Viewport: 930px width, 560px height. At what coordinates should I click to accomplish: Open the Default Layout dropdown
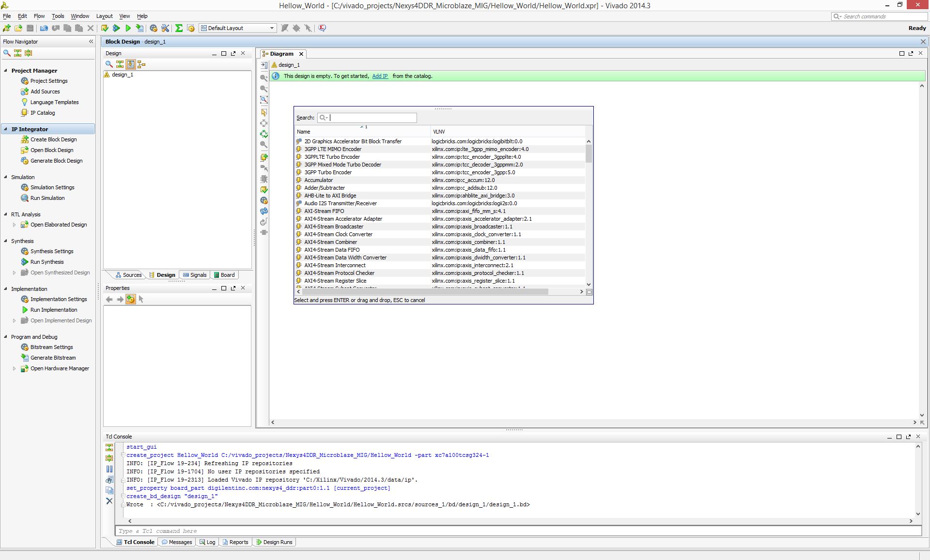coord(238,28)
